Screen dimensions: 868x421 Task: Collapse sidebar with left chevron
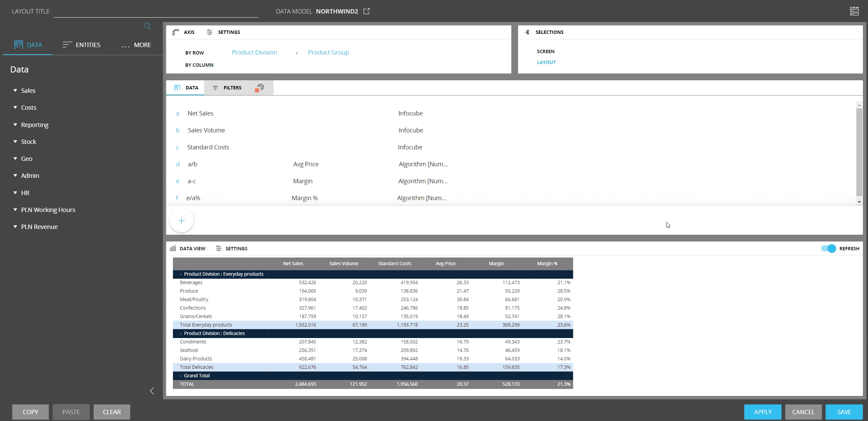pyautogui.click(x=152, y=391)
